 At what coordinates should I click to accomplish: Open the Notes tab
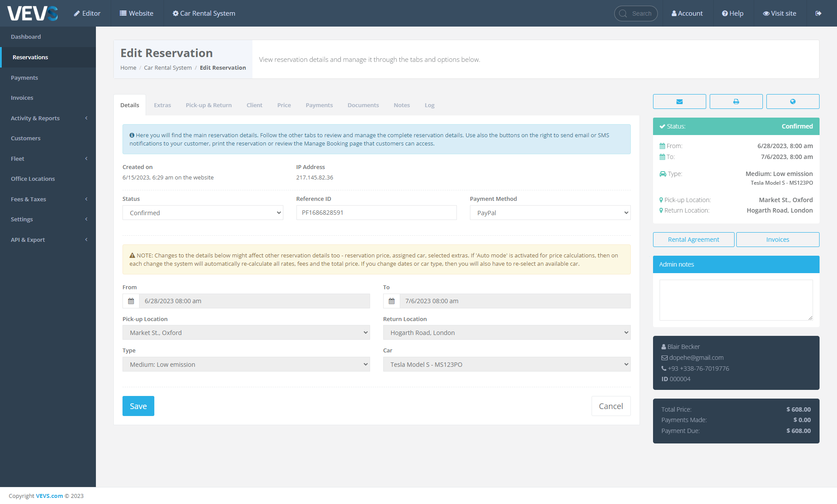401,105
